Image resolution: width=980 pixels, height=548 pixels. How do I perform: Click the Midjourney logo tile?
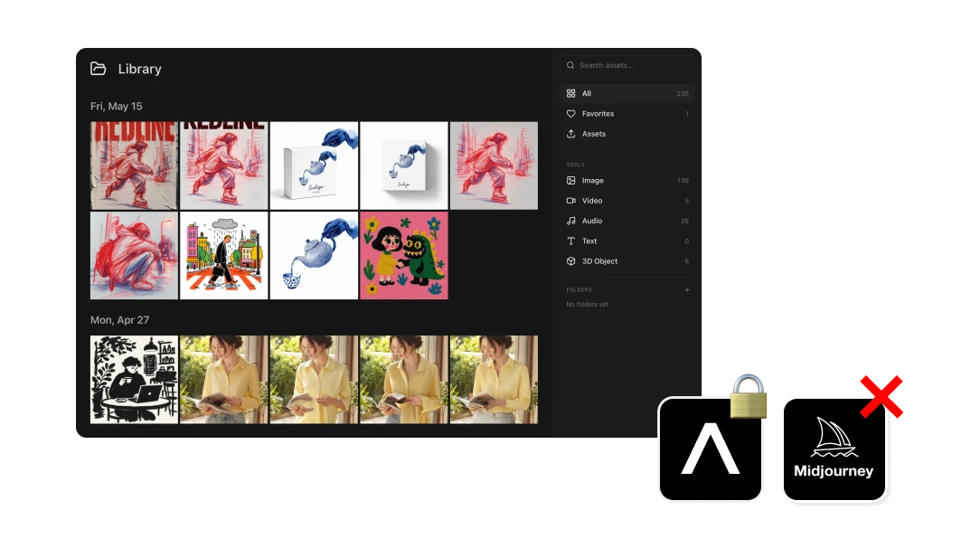click(834, 450)
